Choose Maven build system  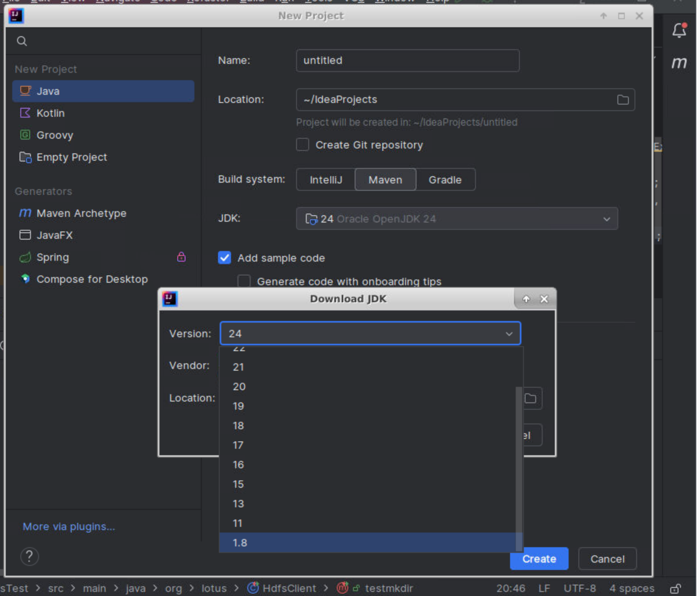(385, 180)
